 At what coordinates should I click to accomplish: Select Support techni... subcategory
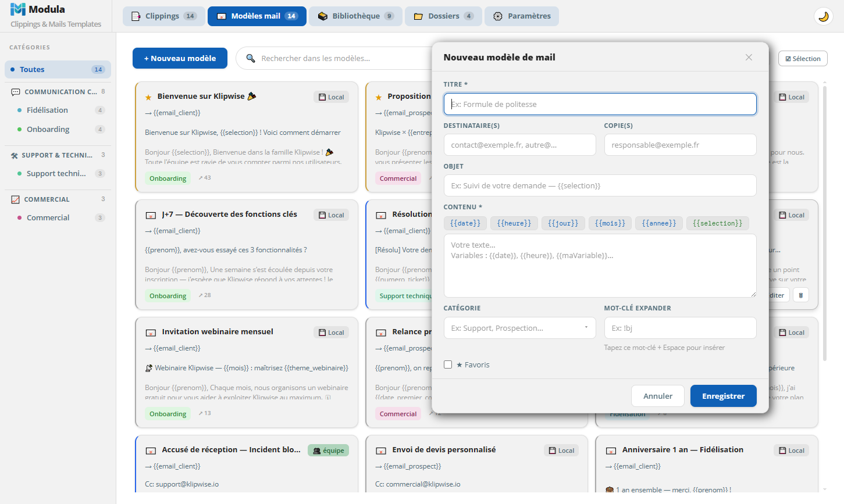(58, 173)
